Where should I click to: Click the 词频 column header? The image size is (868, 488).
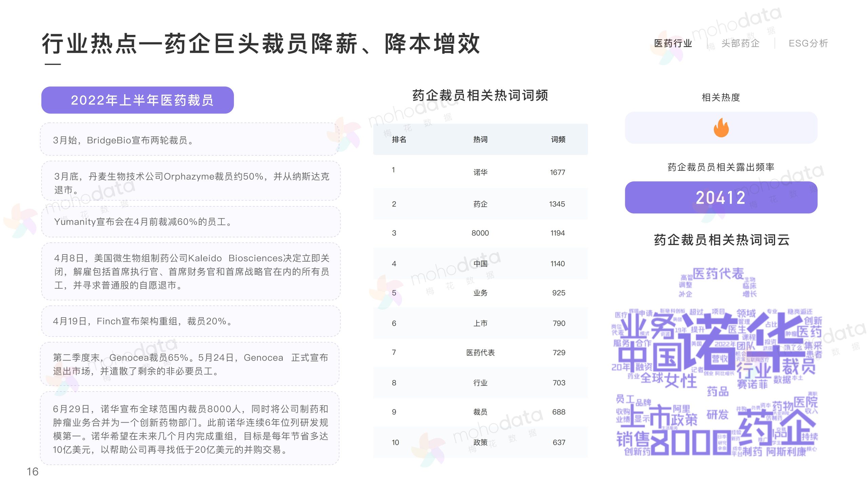558,139
